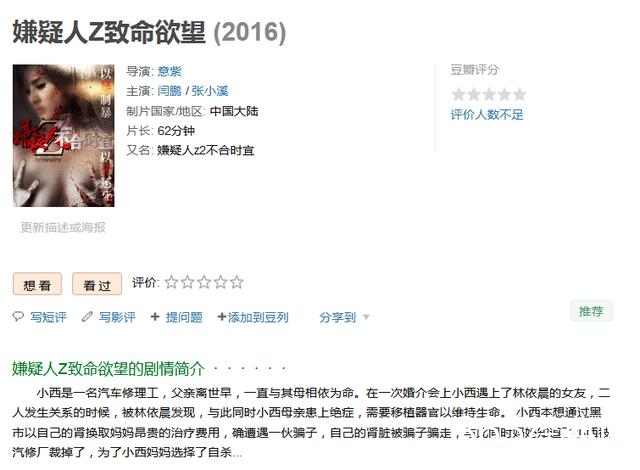640x470 pixels.
Task: Open the 写影评 review link
Action: click(x=117, y=317)
